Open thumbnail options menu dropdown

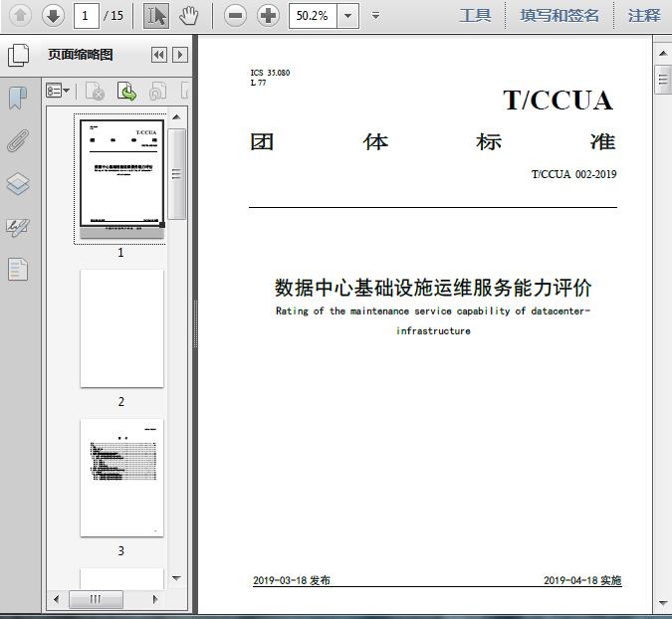(58, 91)
